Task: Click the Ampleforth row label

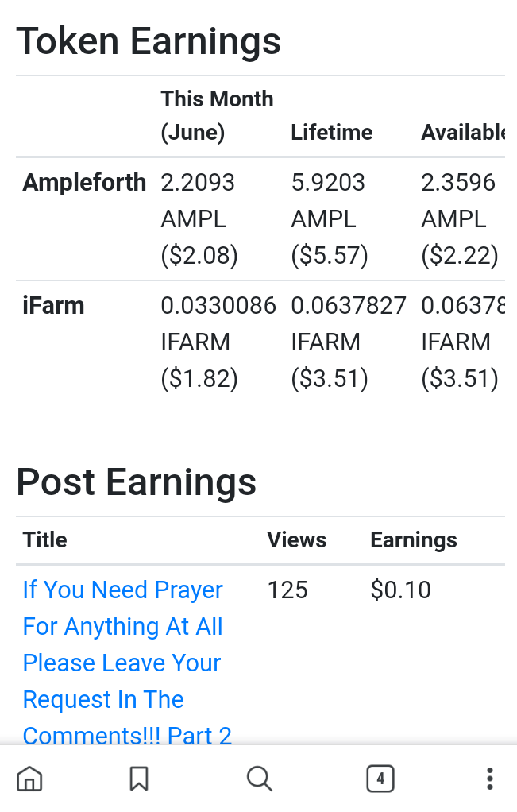Action: tap(84, 183)
